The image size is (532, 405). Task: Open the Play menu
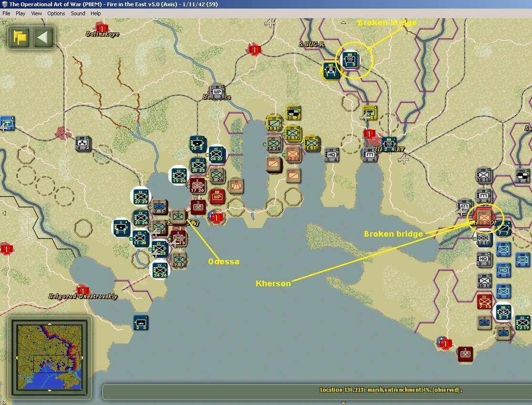coord(21,13)
